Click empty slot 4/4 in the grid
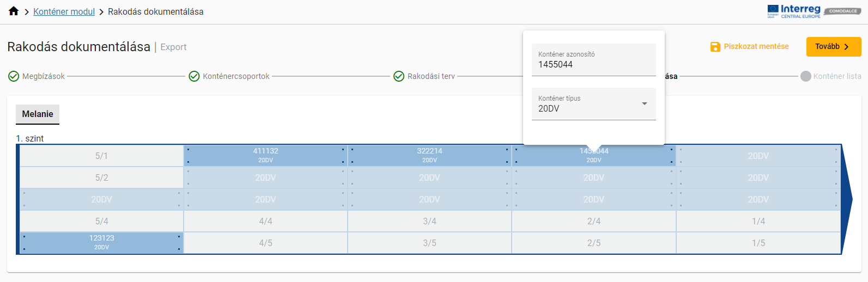The image size is (868, 282). (265, 221)
